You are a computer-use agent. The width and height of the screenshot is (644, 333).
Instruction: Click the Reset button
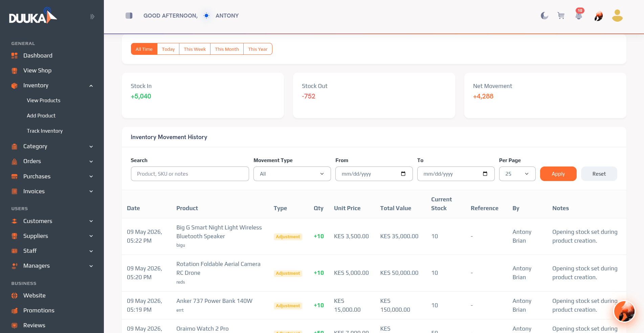coord(599,174)
